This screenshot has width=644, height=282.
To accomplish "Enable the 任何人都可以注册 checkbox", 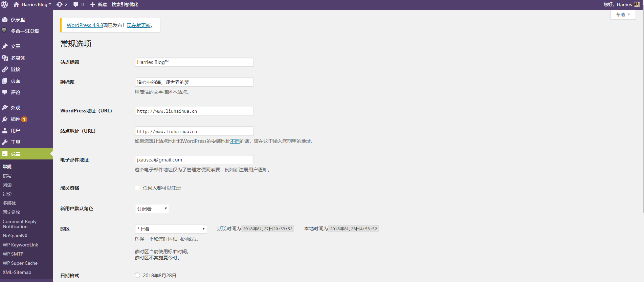I will click(137, 188).
